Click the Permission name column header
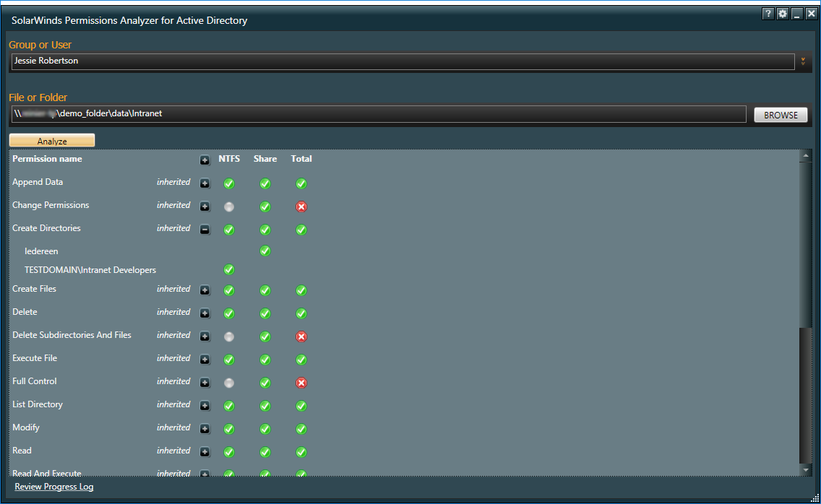Image resolution: width=821 pixels, height=504 pixels. tap(47, 159)
